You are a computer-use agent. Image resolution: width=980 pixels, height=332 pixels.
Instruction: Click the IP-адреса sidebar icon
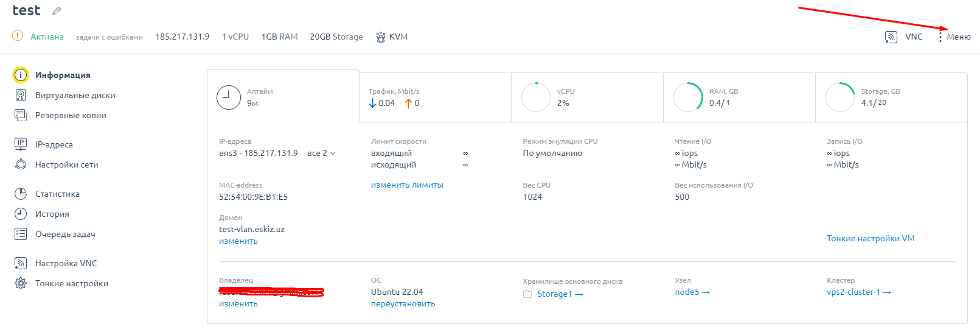click(x=21, y=144)
